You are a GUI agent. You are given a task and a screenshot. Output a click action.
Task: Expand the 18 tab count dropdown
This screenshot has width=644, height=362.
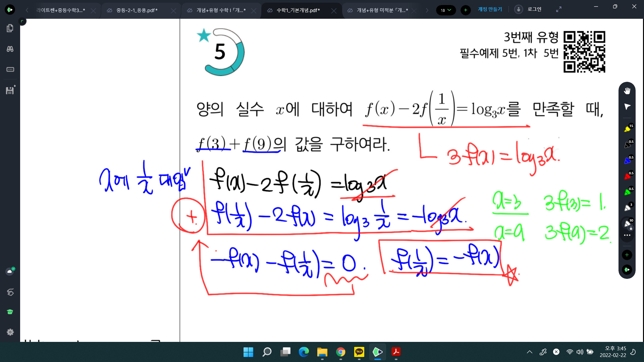(x=446, y=10)
